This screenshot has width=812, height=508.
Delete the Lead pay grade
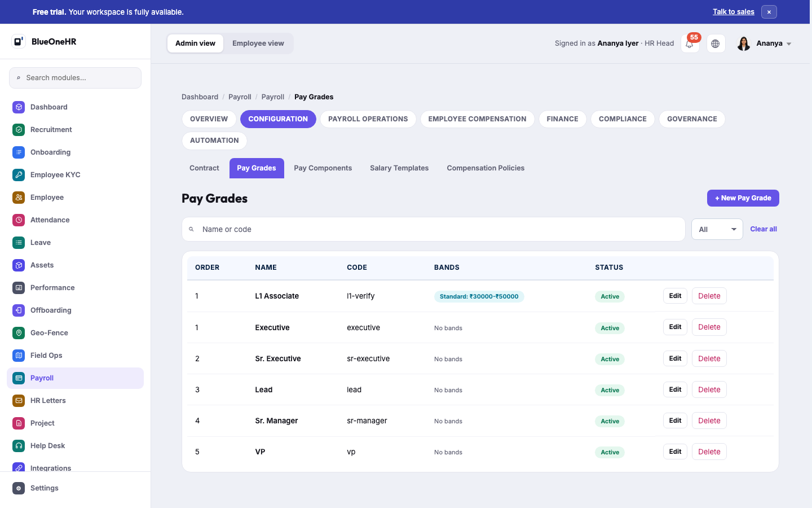[x=709, y=389]
